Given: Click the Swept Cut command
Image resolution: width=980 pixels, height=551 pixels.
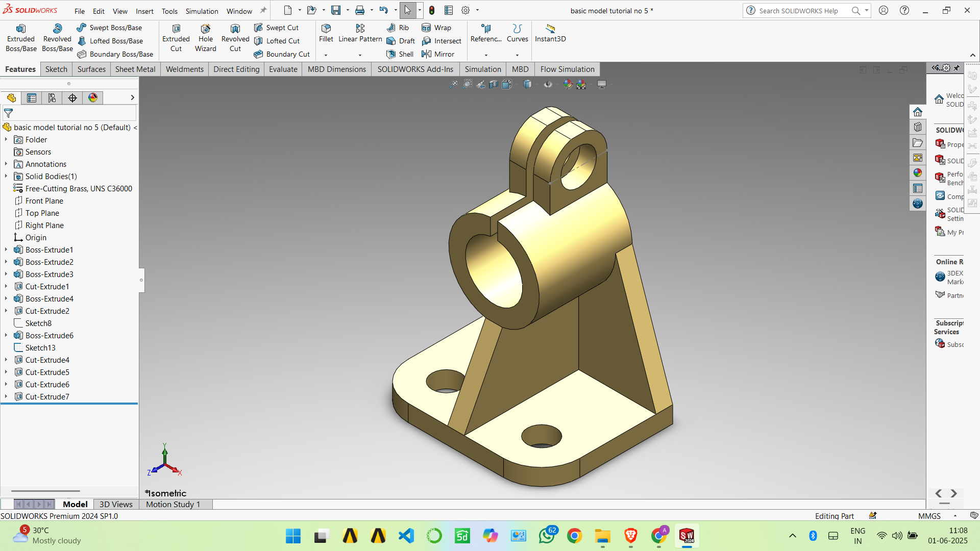Looking at the screenshot, I should [x=277, y=28].
